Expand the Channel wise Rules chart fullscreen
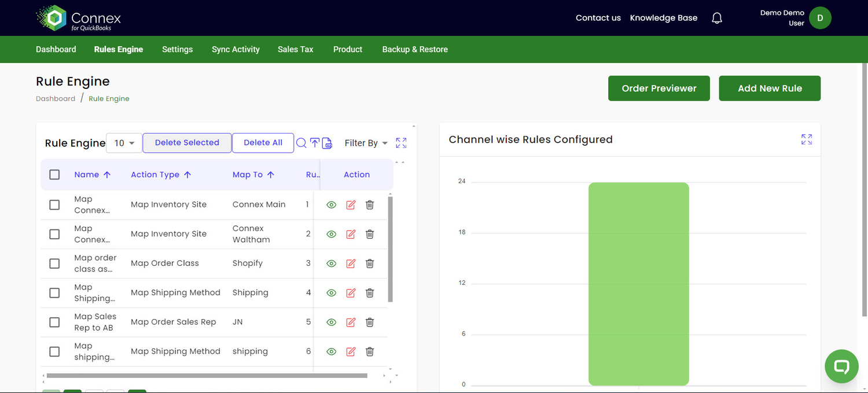The width and height of the screenshot is (868, 393). click(807, 139)
